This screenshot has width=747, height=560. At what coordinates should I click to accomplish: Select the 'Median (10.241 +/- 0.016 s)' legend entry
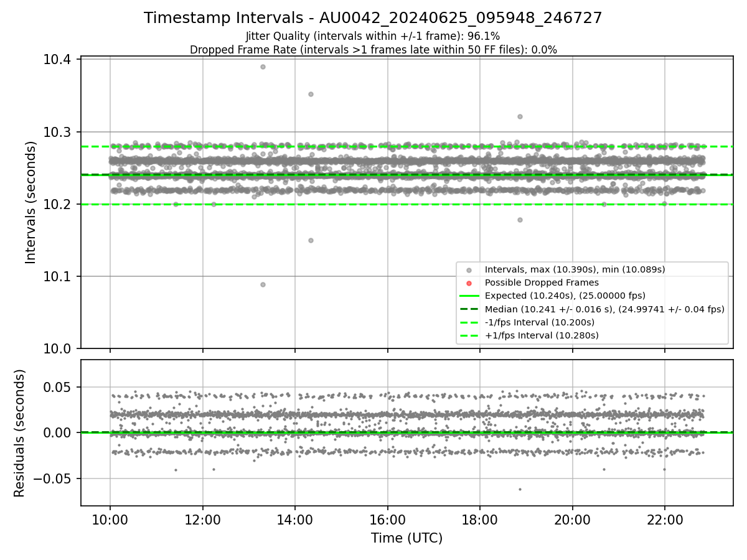604,309
